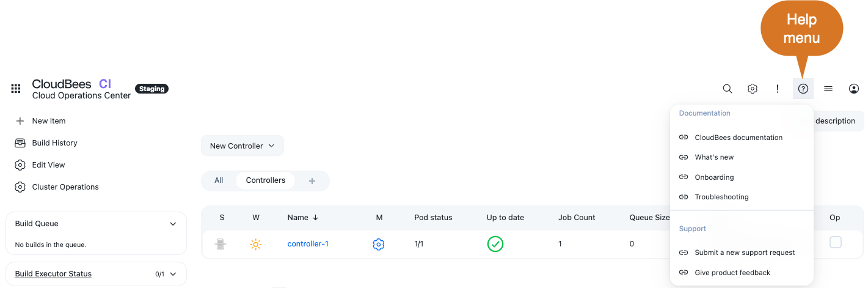
Task: Select the Controllers tab
Action: [x=266, y=180]
